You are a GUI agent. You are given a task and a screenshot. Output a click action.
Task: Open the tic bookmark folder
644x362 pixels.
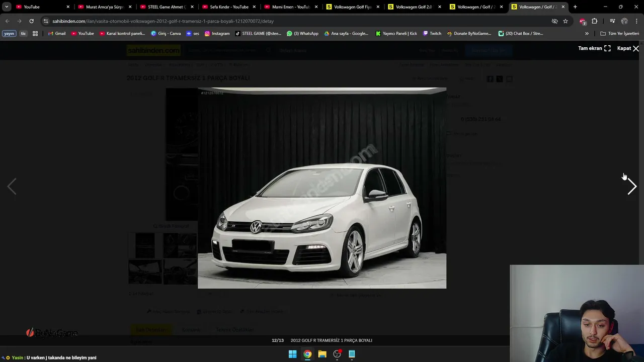(x=23, y=34)
